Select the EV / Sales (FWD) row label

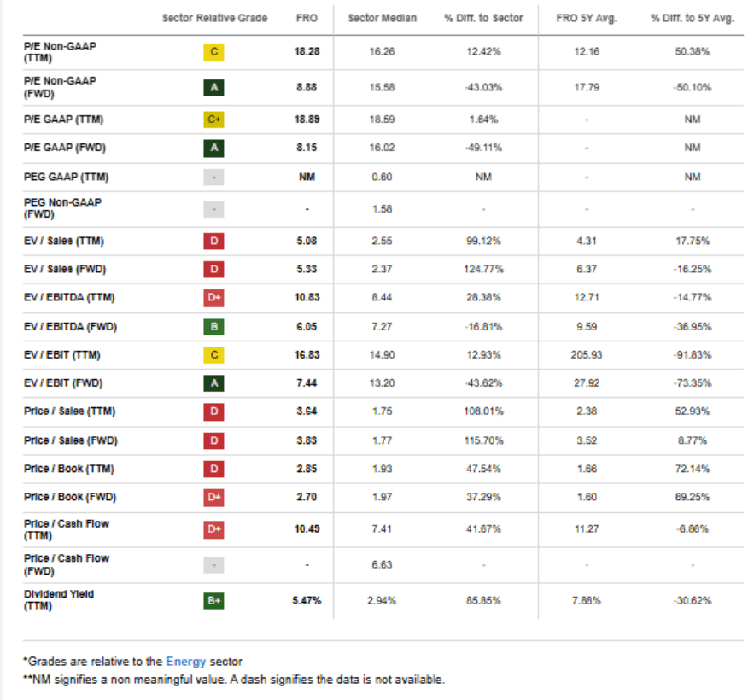(65, 269)
